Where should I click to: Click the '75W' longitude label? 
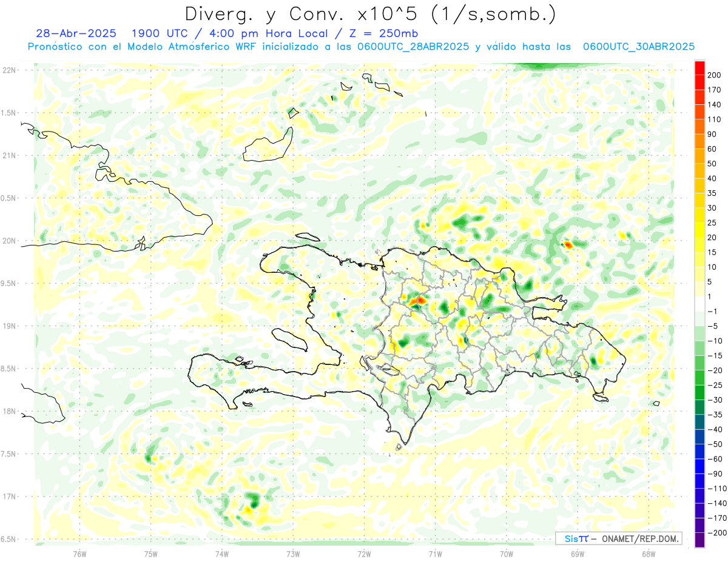coord(151,554)
